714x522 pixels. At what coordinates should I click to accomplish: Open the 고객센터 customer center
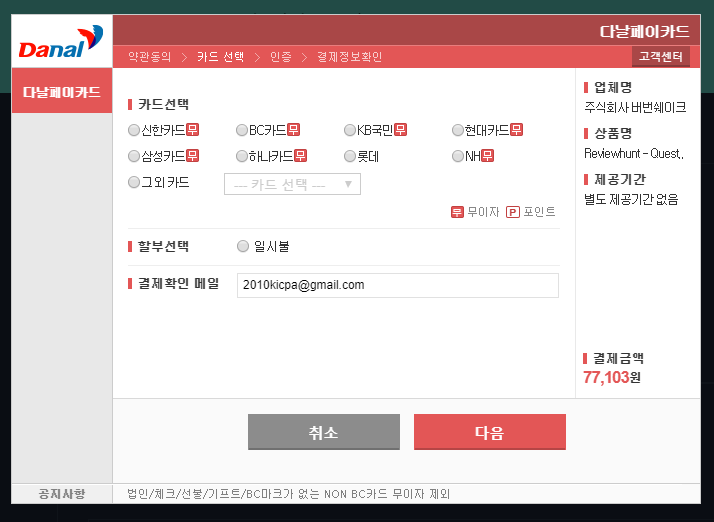pyautogui.click(x=660, y=56)
